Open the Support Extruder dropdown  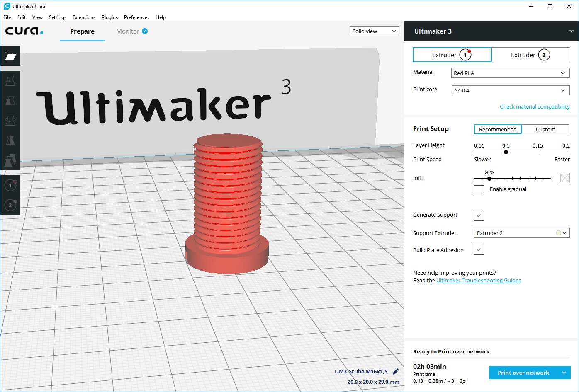(522, 233)
